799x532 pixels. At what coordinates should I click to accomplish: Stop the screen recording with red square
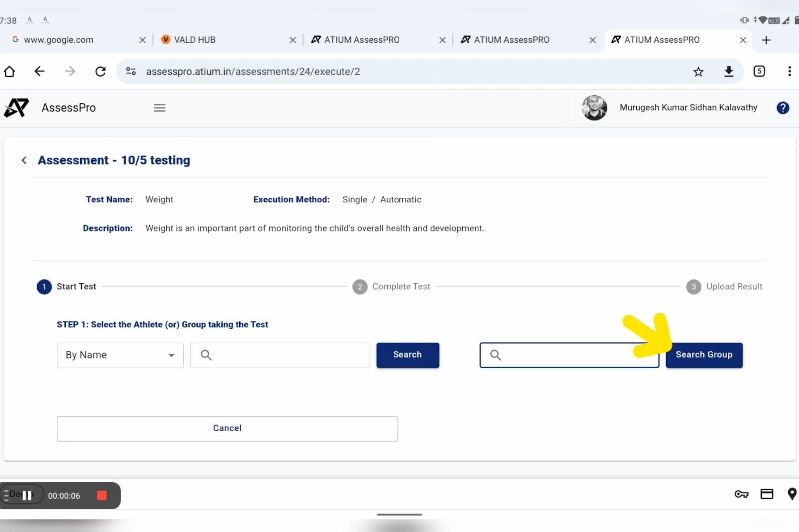click(102, 495)
